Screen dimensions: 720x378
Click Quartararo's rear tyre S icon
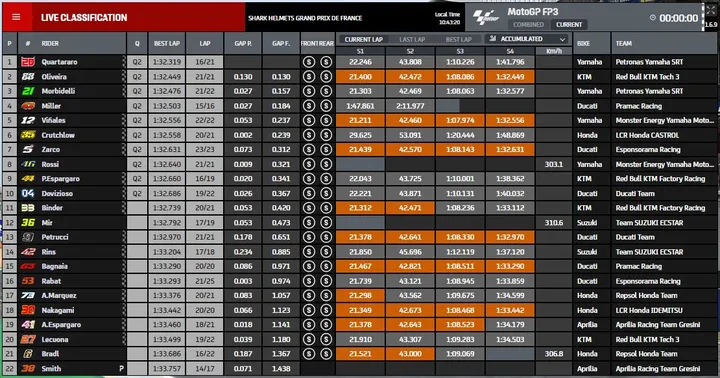[326, 62]
